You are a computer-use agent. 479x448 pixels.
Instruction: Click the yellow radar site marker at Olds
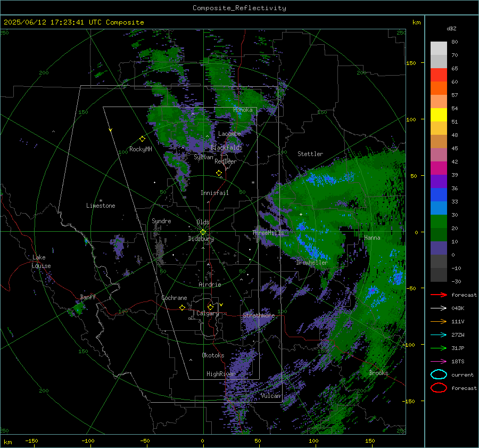(x=203, y=232)
